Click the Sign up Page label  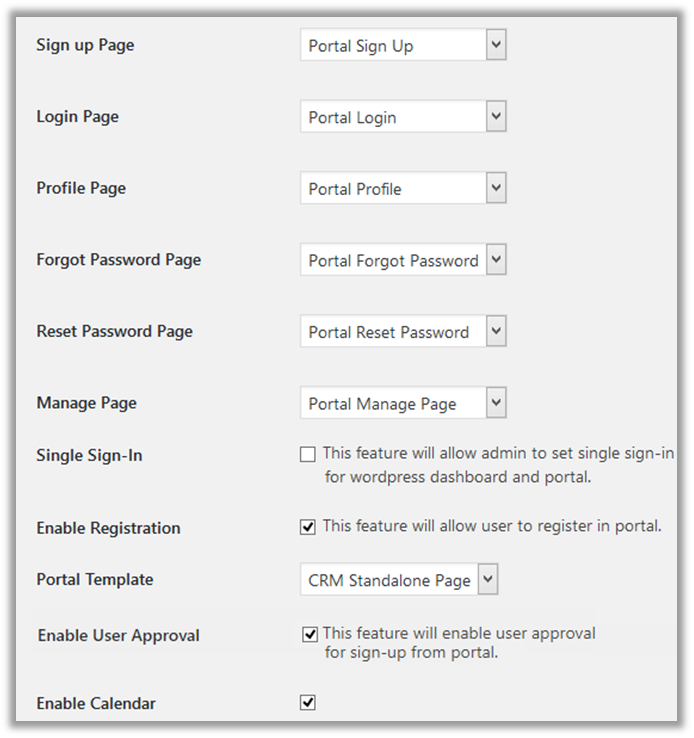pyautogui.click(x=85, y=45)
